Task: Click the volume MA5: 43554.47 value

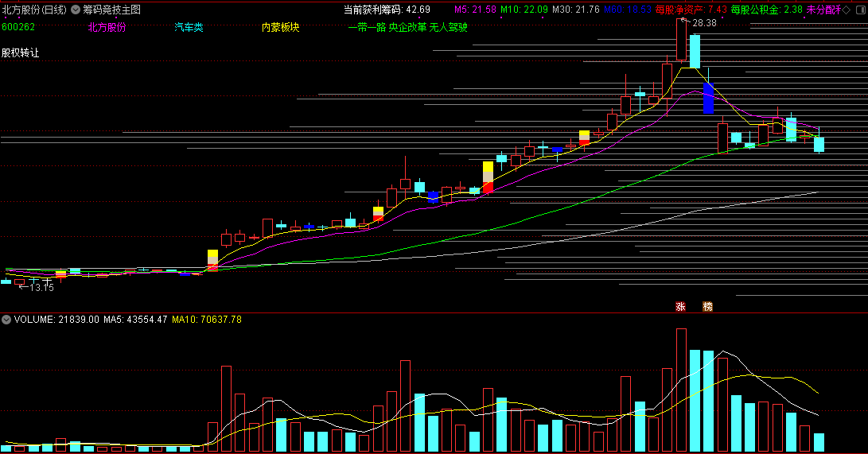Action: 135,320
